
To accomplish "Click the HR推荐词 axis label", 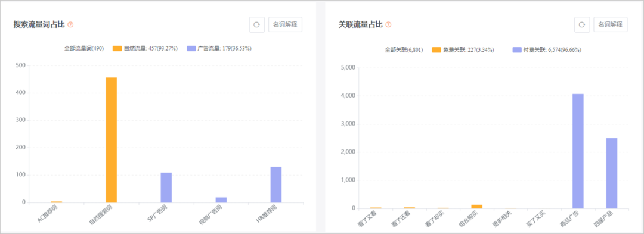I will 267,214.
